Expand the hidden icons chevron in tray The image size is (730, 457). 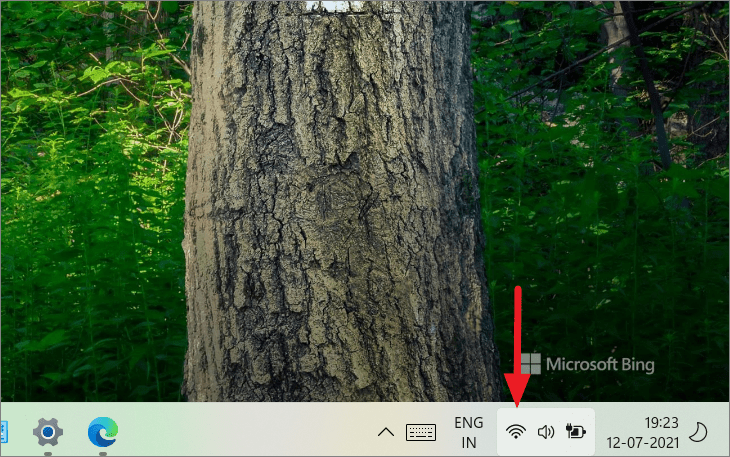click(x=385, y=432)
